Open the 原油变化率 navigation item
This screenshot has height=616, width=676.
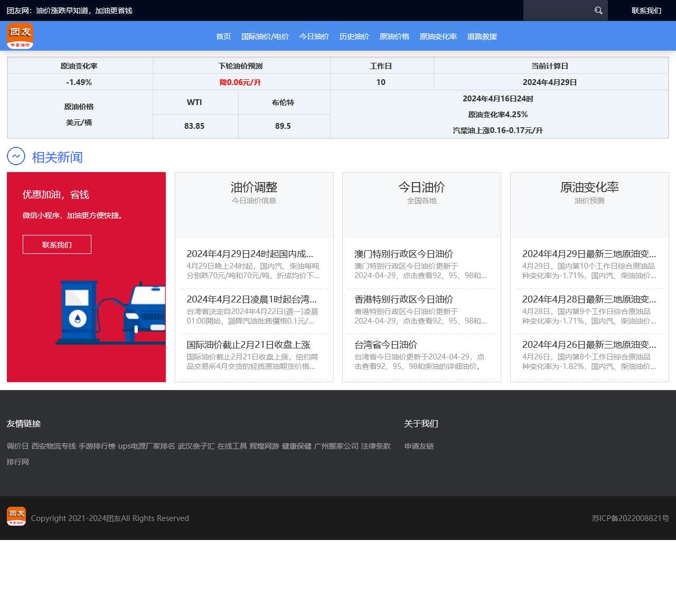pyautogui.click(x=438, y=36)
